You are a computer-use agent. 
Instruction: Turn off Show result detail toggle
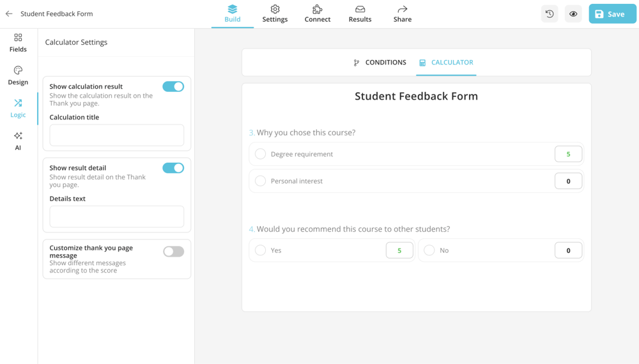point(173,168)
